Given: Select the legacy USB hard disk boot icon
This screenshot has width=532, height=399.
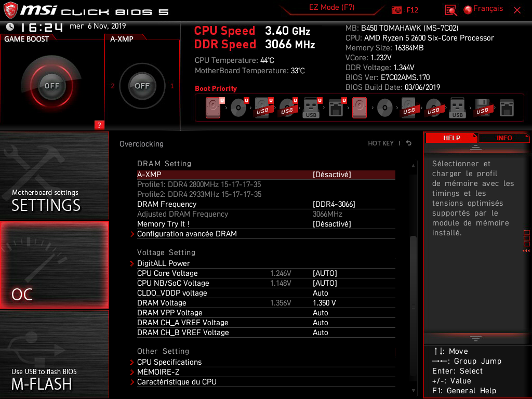Looking at the screenshot, I should [x=409, y=108].
